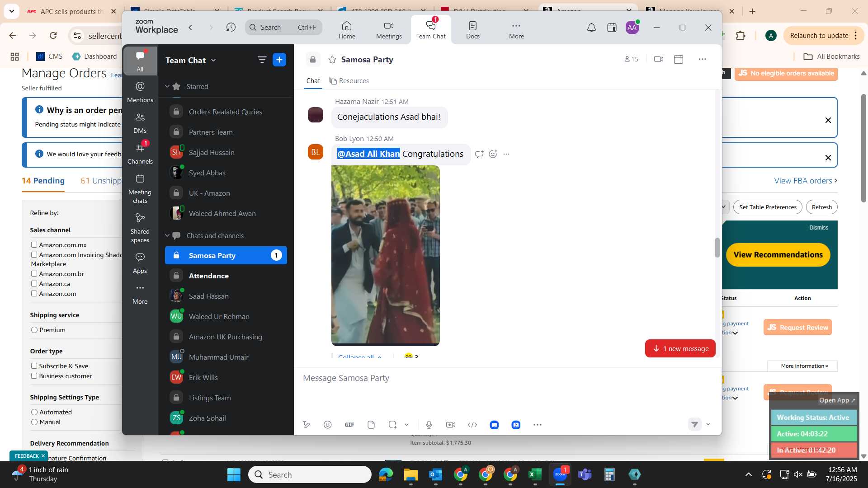The width and height of the screenshot is (868, 488).
Task: Open the Resources tab in chat
Action: point(349,81)
